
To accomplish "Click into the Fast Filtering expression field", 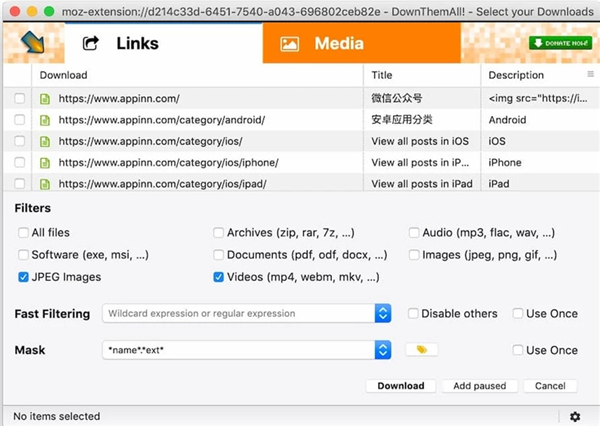I will [238, 314].
